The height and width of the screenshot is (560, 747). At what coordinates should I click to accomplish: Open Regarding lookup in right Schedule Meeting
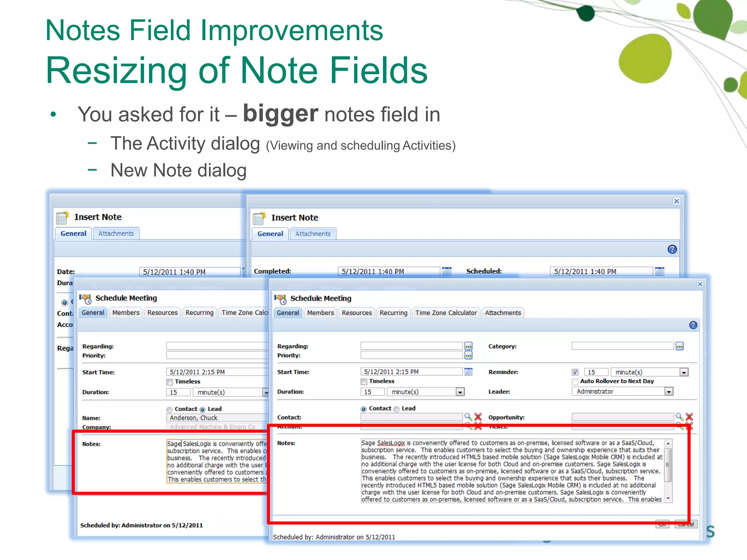(x=468, y=346)
